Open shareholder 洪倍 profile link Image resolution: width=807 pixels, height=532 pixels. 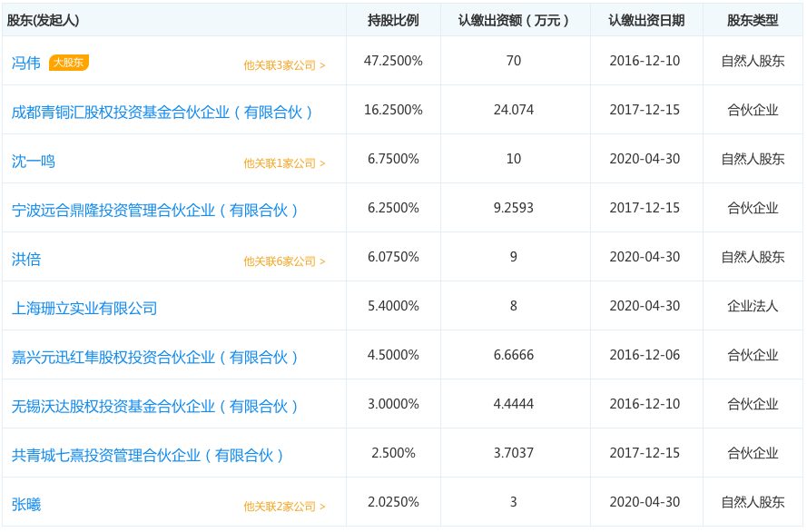(x=25, y=259)
